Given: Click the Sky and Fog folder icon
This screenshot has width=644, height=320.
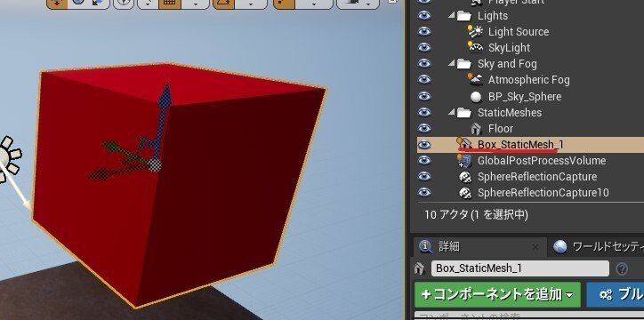Looking at the screenshot, I should pyautogui.click(x=464, y=64).
